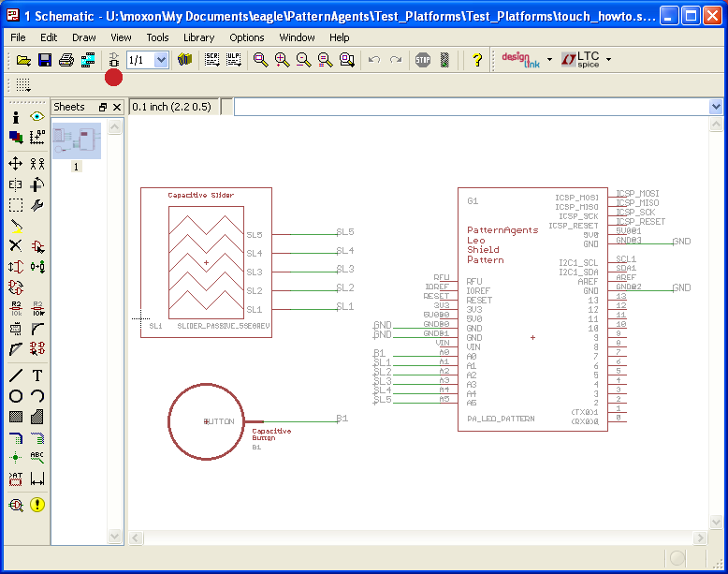Image resolution: width=728 pixels, height=574 pixels.
Task: Expand the LTC spice dropdown arrow
Action: (608, 60)
